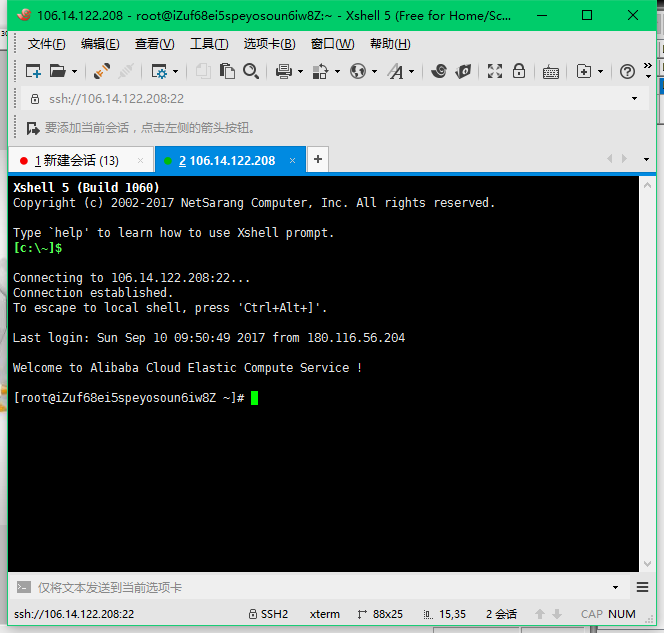The image size is (664, 633).
Task: Click the color scheme transfer icon
Action: pyautogui.click(x=320, y=71)
